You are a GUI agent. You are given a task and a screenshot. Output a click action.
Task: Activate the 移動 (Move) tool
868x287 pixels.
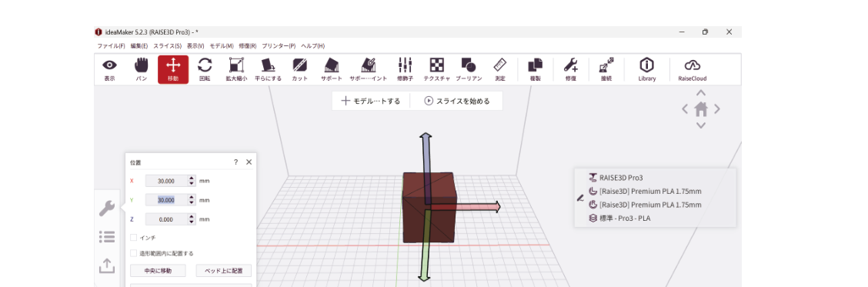coord(173,70)
